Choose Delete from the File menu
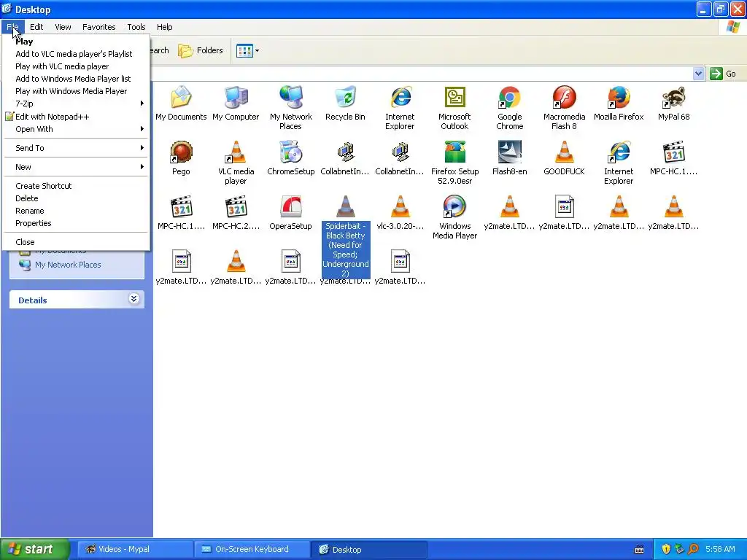The height and width of the screenshot is (560, 747). point(76,198)
